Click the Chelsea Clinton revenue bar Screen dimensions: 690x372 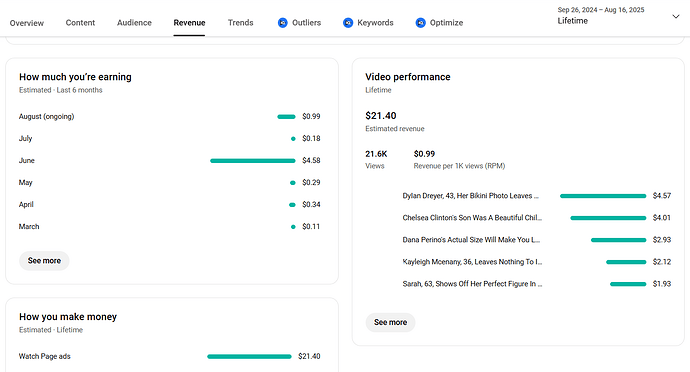tap(608, 218)
